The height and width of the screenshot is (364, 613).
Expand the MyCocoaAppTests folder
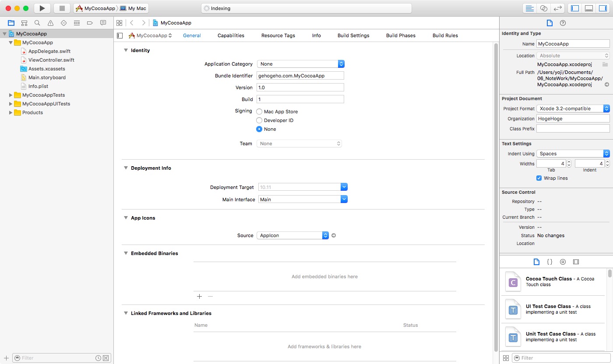(x=11, y=95)
